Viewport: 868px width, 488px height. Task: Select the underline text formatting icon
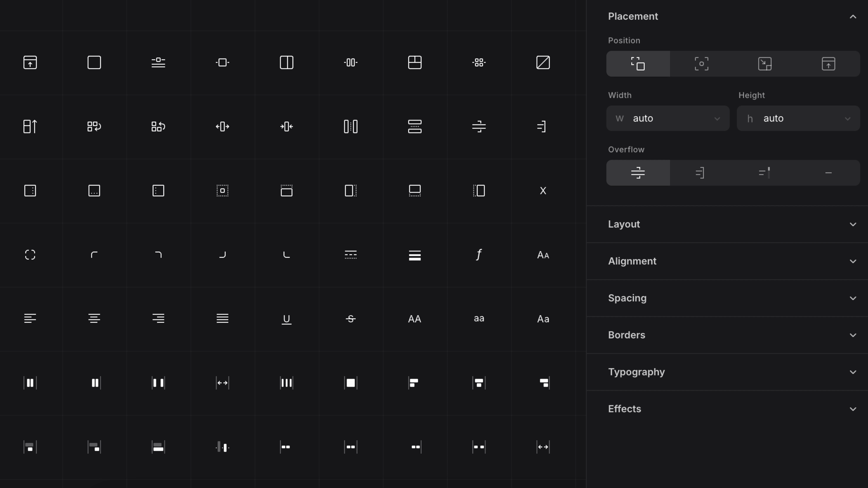pyautogui.click(x=286, y=319)
